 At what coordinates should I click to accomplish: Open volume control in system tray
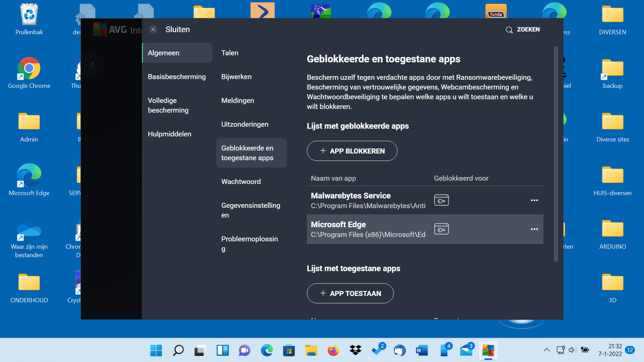tap(572, 350)
